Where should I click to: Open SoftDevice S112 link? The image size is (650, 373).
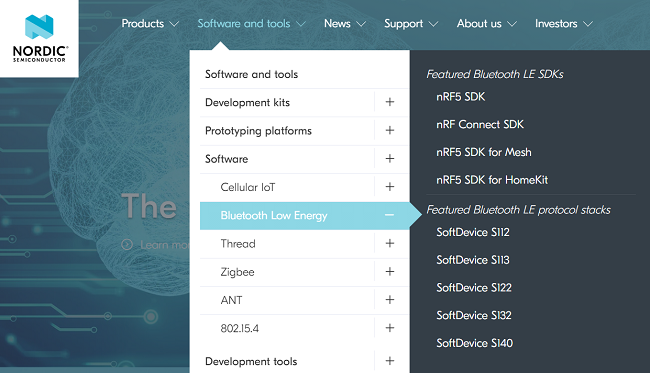473,233
